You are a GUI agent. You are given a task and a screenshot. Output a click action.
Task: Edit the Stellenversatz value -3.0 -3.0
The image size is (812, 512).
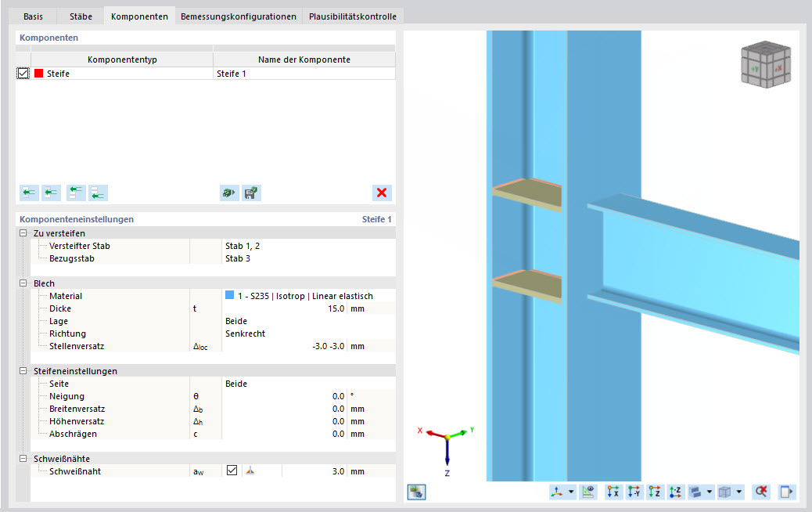point(284,346)
